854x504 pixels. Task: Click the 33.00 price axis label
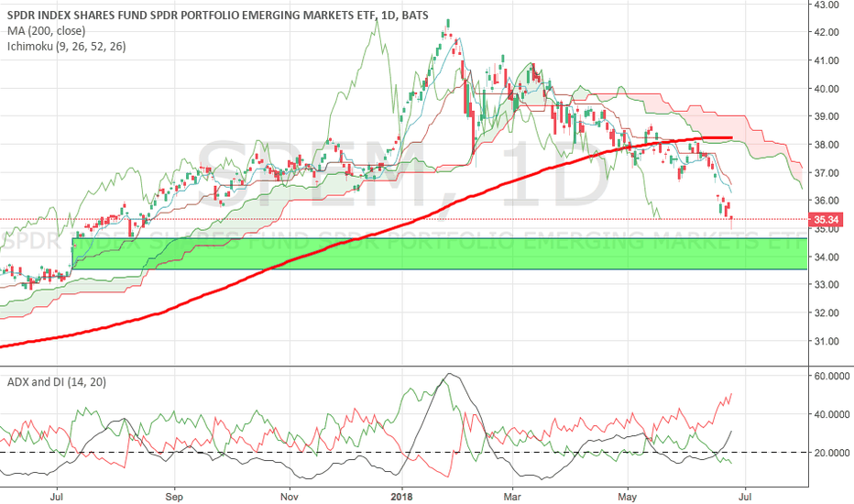(827, 285)
